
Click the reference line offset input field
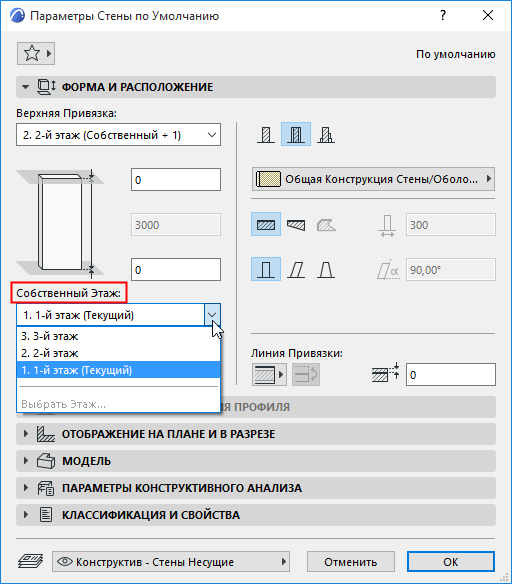pos(451,375)
